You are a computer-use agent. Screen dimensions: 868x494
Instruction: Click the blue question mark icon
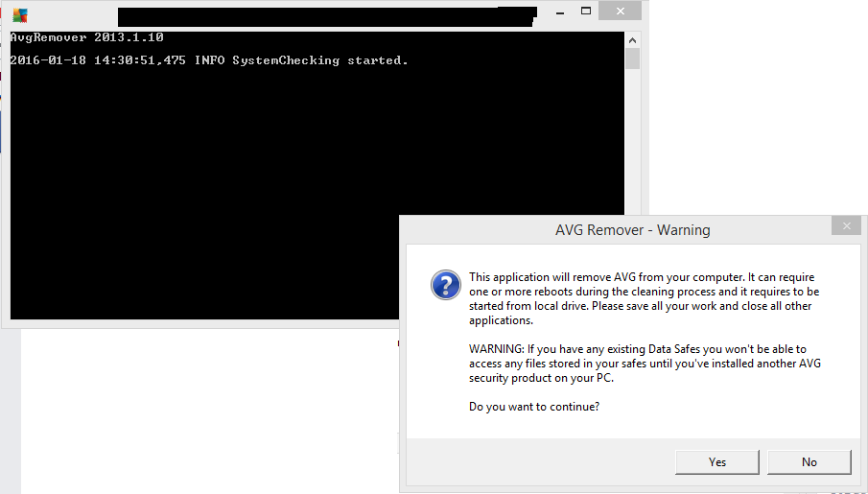(x=446, y=285)
